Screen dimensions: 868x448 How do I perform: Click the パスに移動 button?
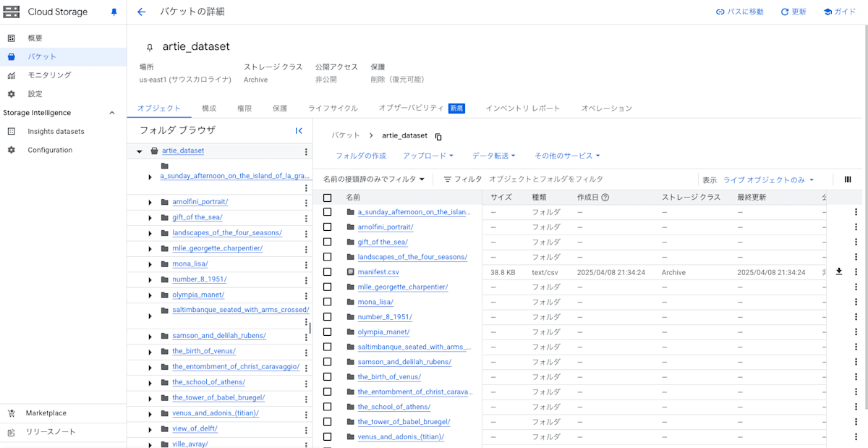click(739, 12)
